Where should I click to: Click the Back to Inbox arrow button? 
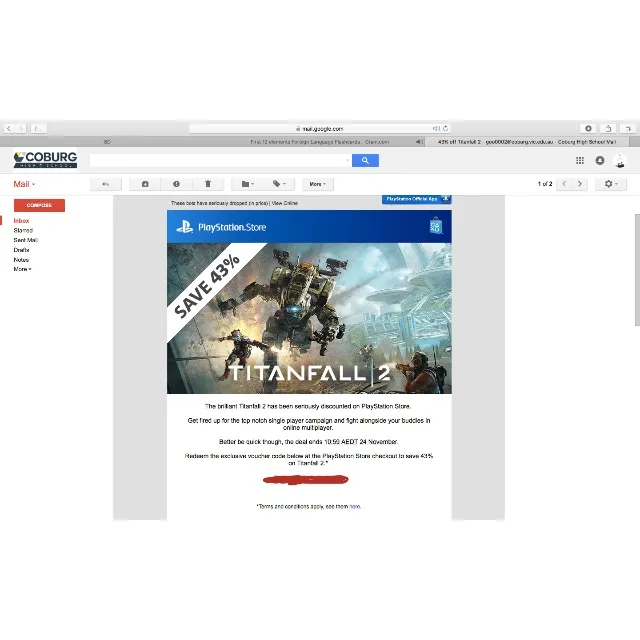coord(106,184)
